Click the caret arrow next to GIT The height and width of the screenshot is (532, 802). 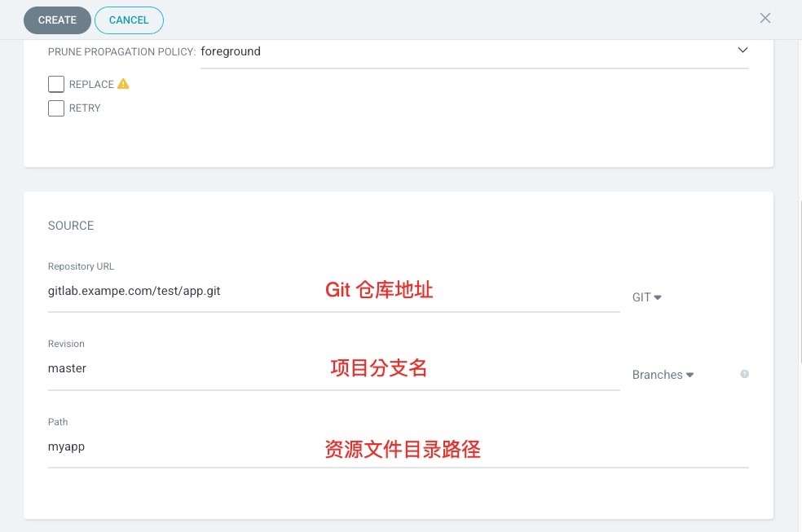point(658,297)
